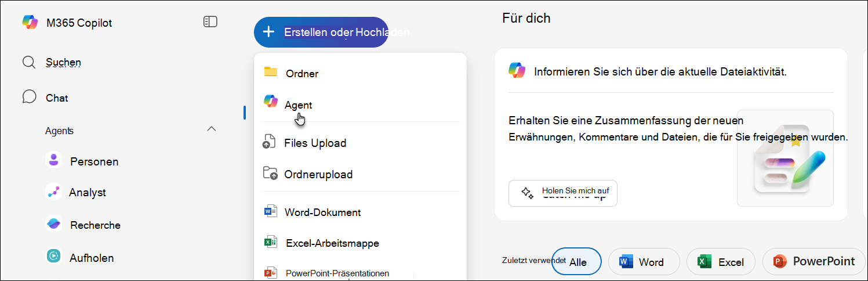
Task: Click the Copilot icon beside Agent
Action: (x=270, y=101)
